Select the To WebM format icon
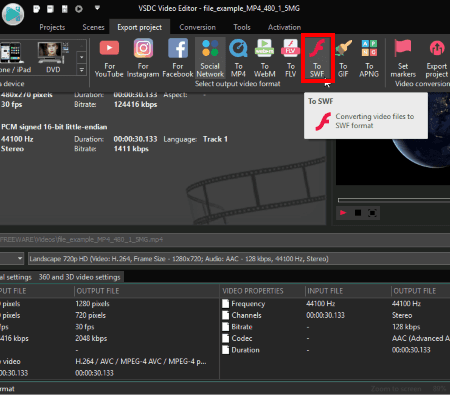 pyautogui.click(x=265, y=58)
